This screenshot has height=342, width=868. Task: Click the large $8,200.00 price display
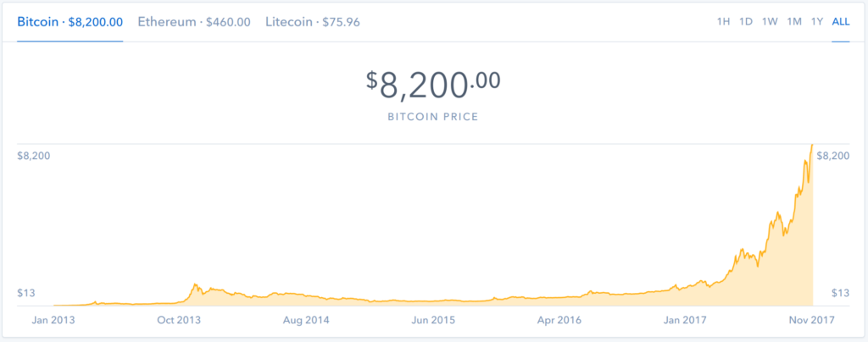(433, 85)
